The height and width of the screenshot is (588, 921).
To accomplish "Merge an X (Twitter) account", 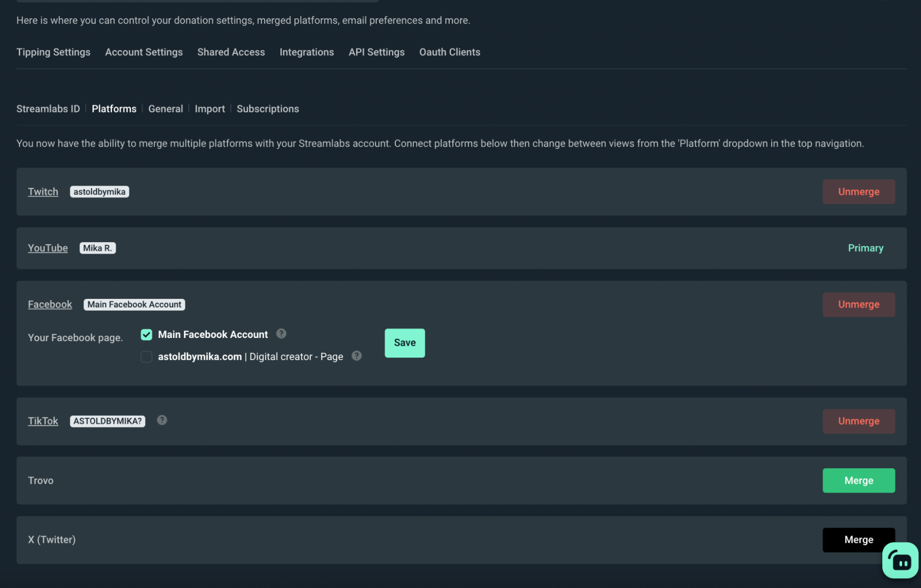I will [858, 539].
